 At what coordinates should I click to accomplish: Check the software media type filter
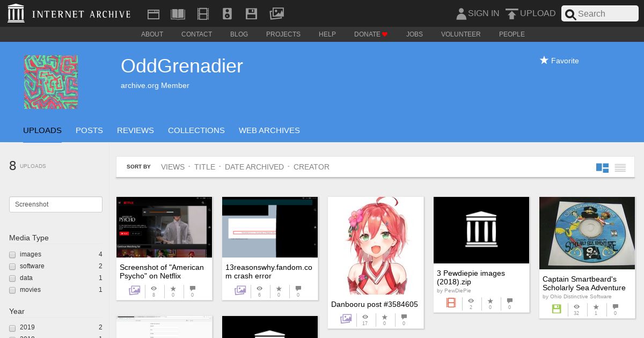(12, 267)
